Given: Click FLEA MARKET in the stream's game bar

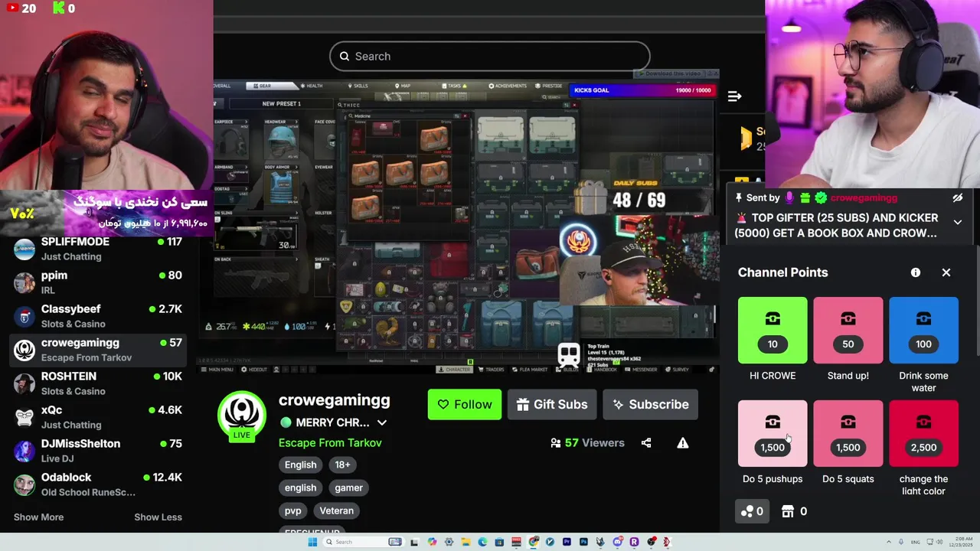Looking at the screenshot, I should coord(530,370).
